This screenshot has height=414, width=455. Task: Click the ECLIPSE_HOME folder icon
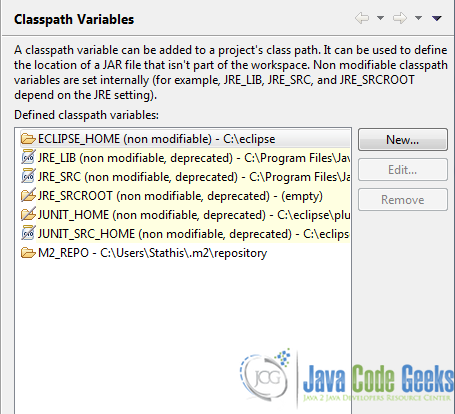(28, 139)
